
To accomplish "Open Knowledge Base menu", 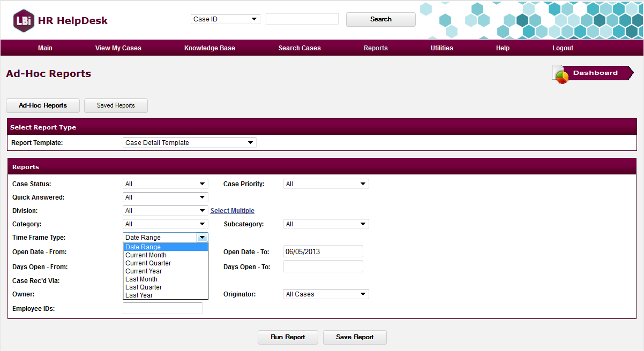I will pos(209,48).
